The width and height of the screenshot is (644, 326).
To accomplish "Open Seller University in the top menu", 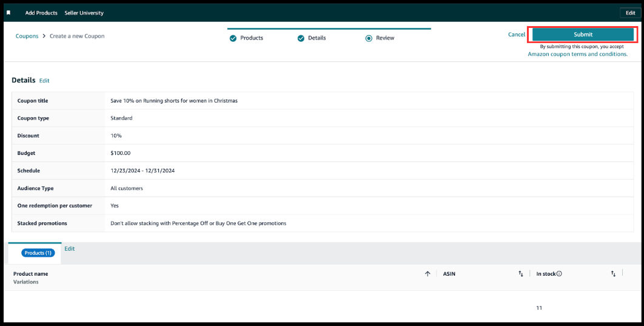I will pos(84,13).
